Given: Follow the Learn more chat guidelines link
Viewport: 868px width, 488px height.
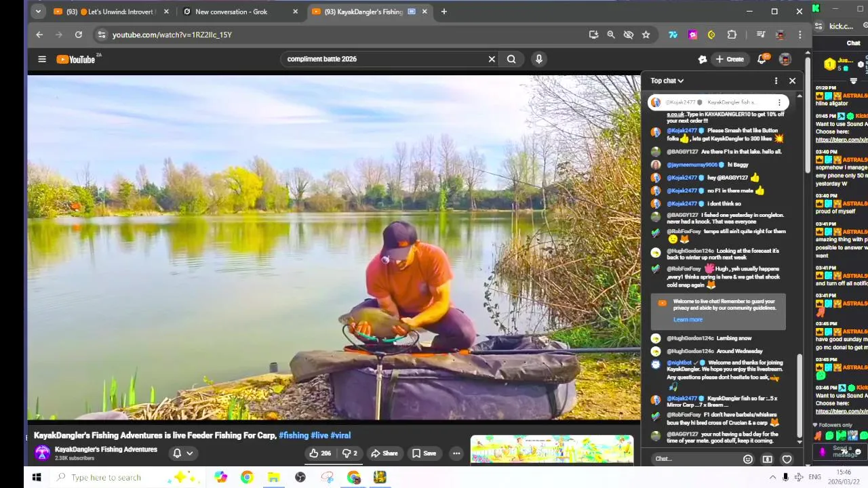Looking at the screenshot, I should [688, 320].
